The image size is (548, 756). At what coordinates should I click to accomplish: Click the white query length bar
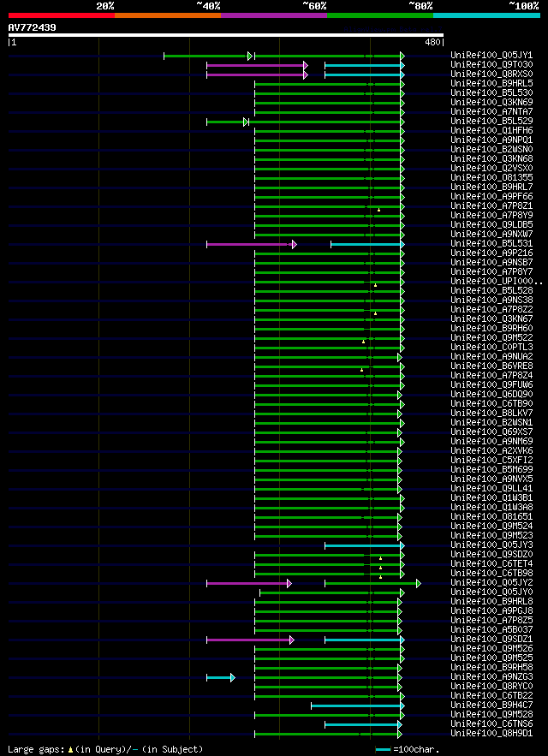point(226,35)
